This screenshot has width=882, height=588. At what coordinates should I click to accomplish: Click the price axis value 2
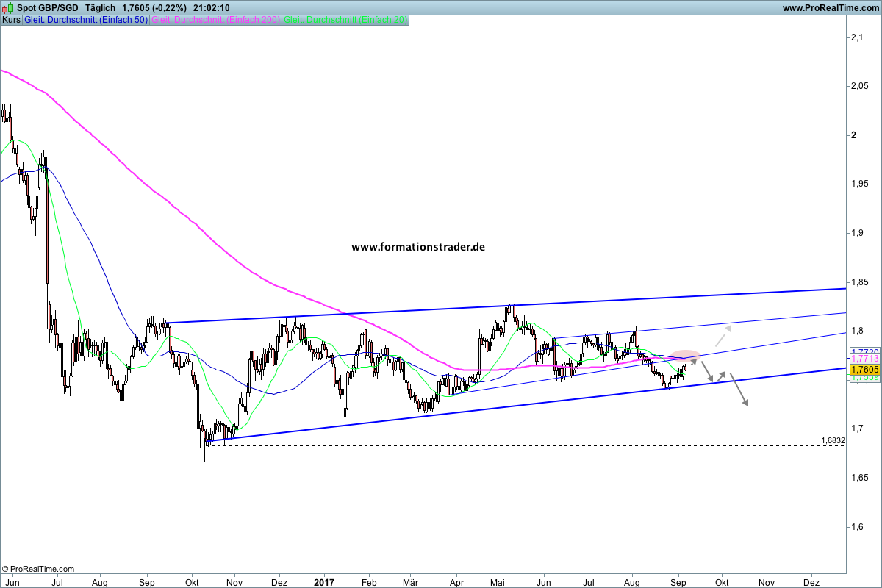(x=853, y=135)
